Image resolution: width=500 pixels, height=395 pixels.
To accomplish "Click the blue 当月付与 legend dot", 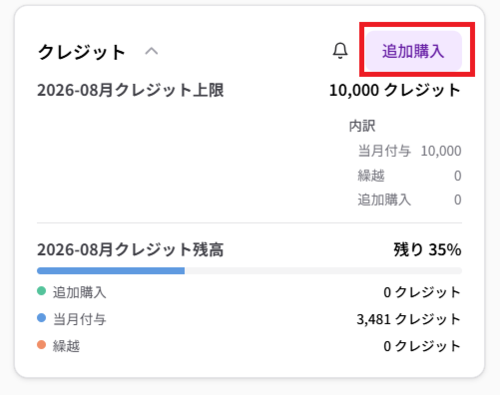I will point(41,318).
